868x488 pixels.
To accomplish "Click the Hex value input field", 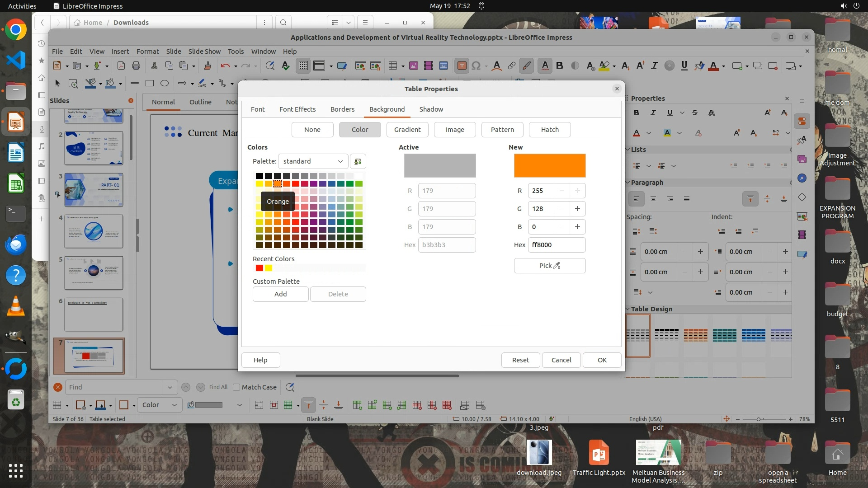I will click(x=557, y=245).
